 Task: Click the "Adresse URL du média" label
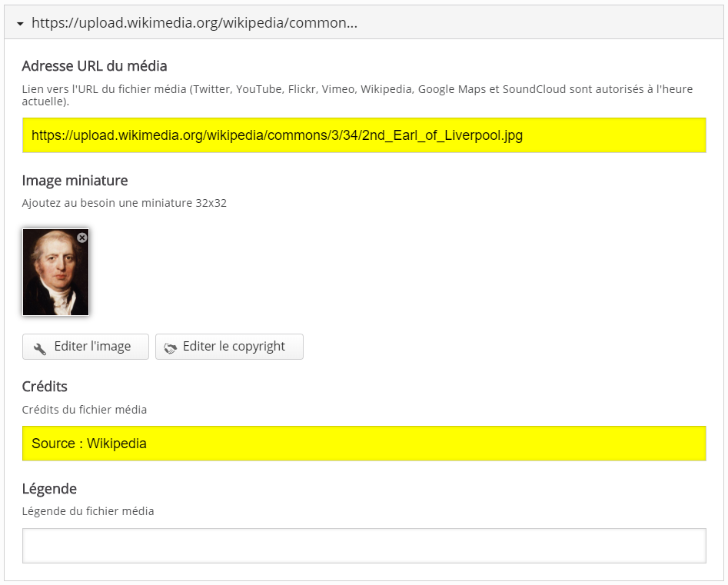point(95,65)
